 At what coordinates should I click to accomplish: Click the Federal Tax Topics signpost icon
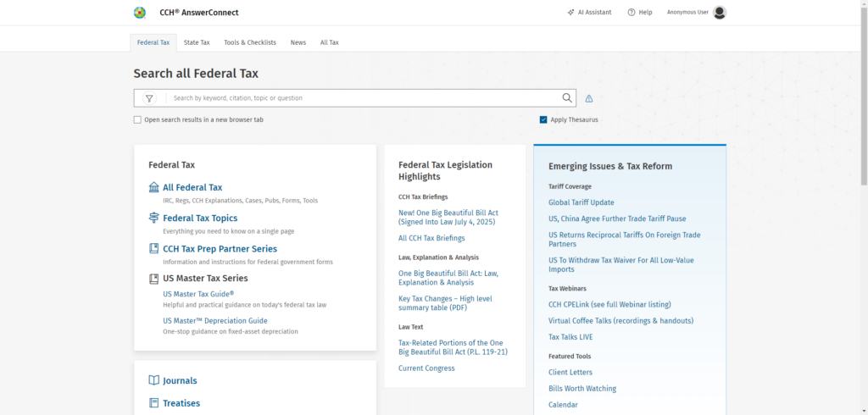point(153,219)
